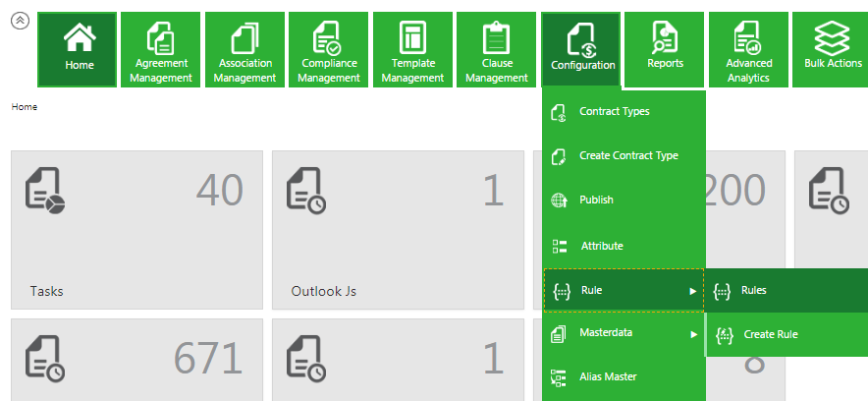This screenshot has height=401, width=868.
Task: Select Contract Types from Configuration menu
Action: tap(614, 112)
